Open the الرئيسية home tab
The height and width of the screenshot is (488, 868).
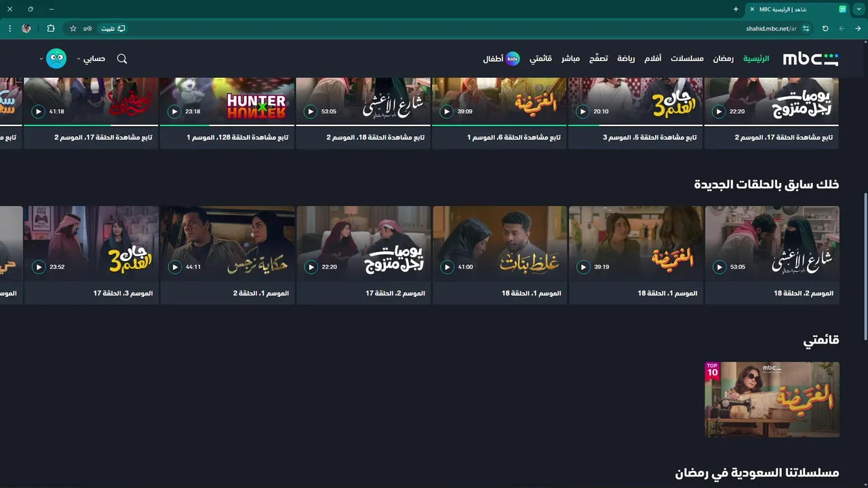click(756, 59)
